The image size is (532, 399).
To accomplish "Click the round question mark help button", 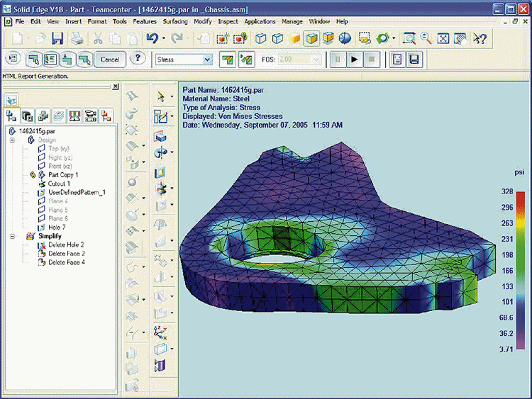I will tap(138, 58).
